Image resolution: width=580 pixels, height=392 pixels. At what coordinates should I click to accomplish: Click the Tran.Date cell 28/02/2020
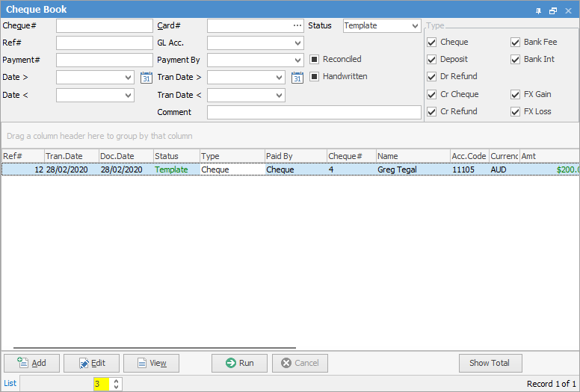[72, 169]
